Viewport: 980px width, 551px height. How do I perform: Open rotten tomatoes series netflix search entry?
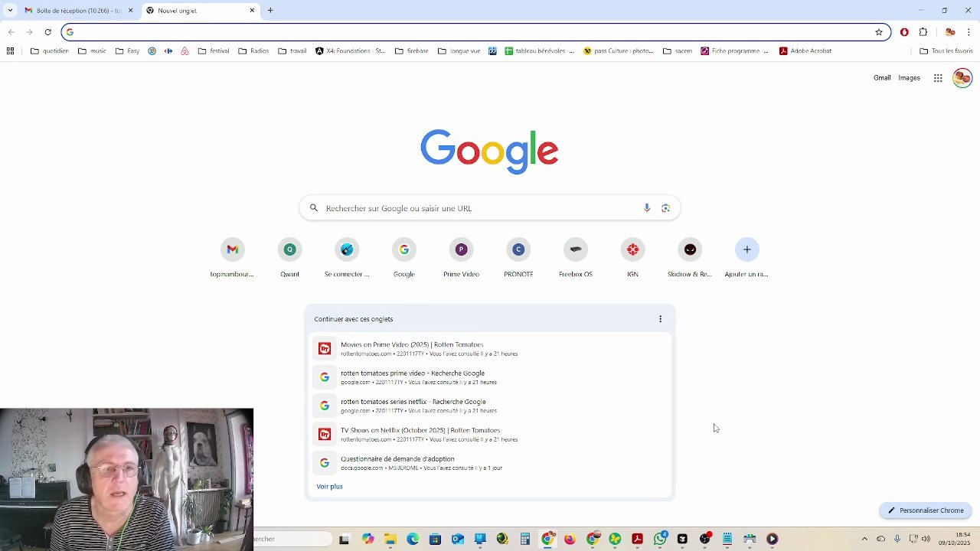click(490, 406)
